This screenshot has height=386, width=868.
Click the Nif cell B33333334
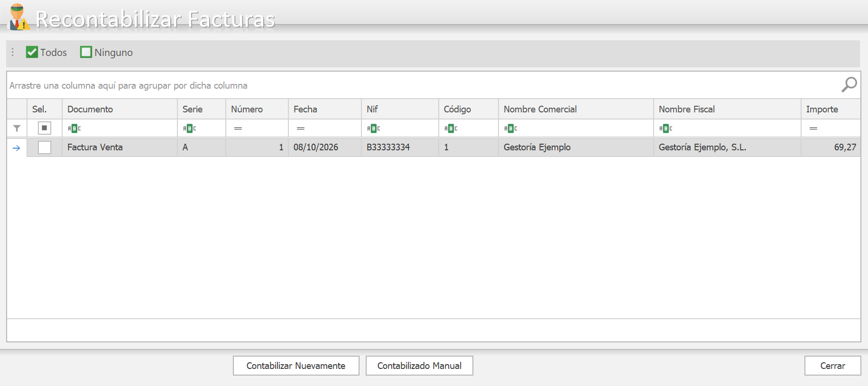400,147
